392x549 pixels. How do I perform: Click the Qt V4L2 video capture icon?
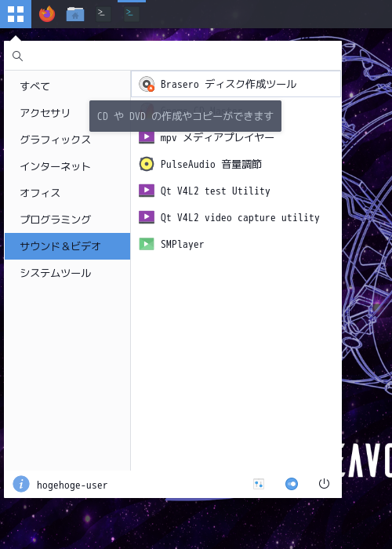[x=147, y=217]
